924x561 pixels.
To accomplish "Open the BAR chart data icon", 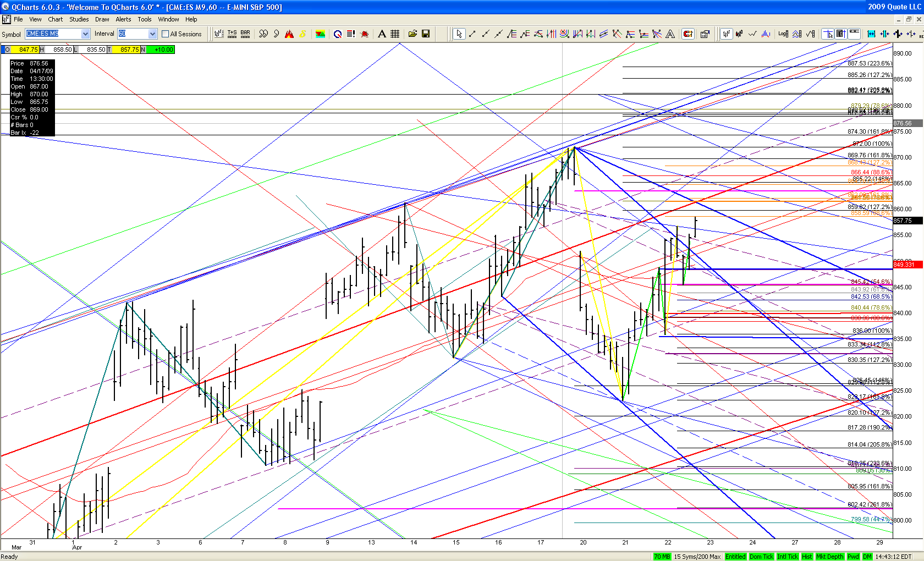I will tap(245, 34).
